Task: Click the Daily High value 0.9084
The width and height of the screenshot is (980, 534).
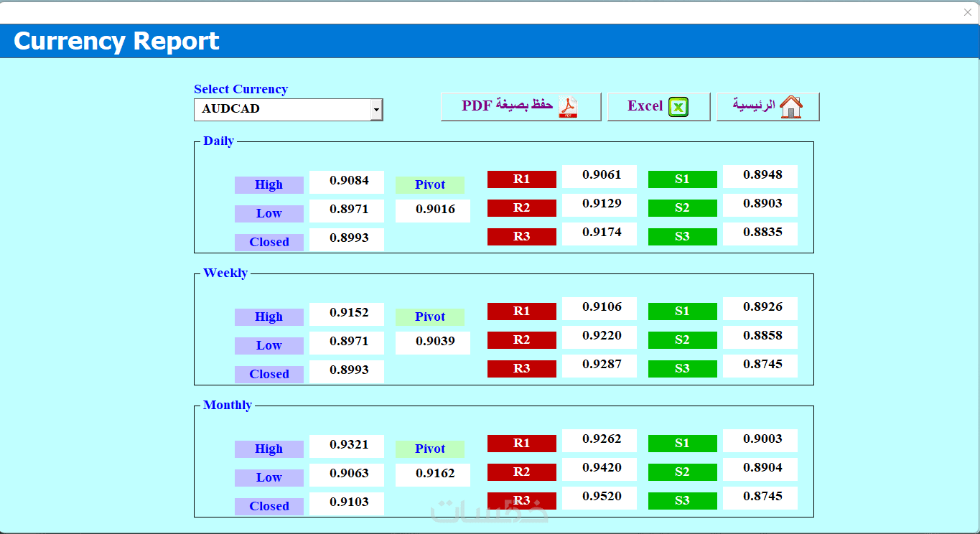Action: click(x=347, y=182)
